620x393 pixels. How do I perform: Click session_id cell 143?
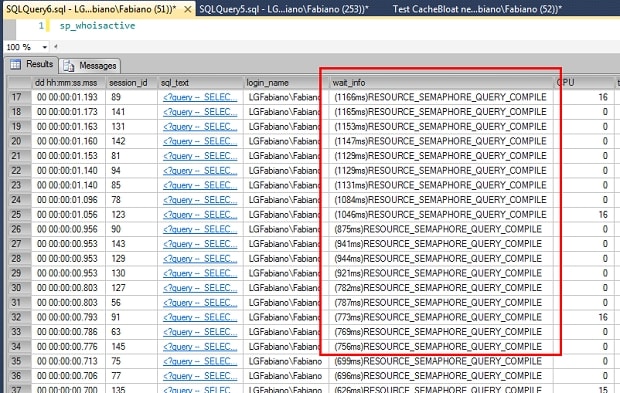[131, 244]
